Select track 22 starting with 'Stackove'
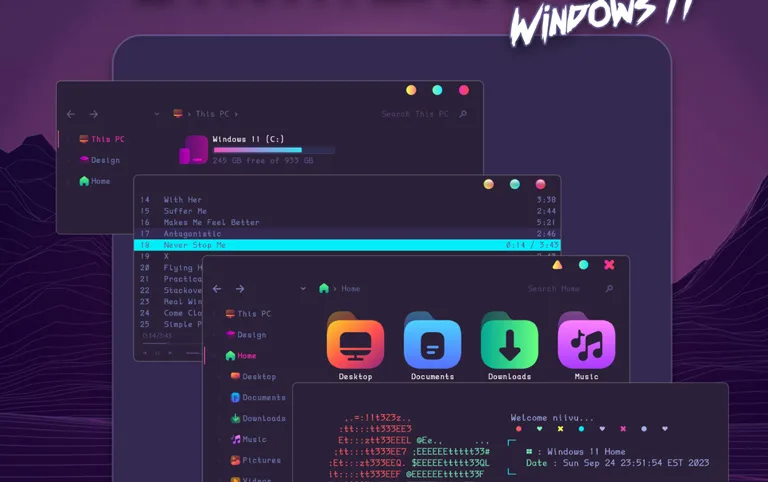The image size is (768, 482). click(168, 290)
